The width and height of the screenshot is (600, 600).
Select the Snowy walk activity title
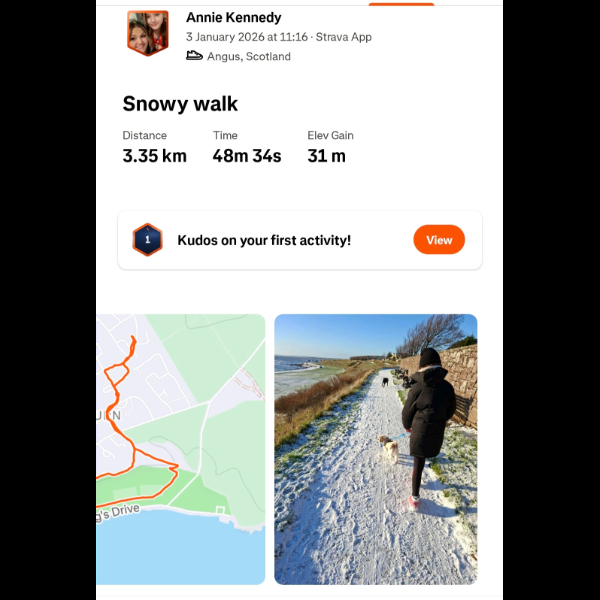coord(180,104)
